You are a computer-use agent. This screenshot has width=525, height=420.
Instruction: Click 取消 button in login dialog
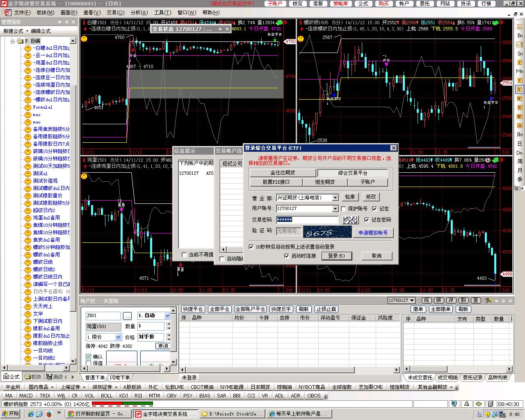coord(377,256)
